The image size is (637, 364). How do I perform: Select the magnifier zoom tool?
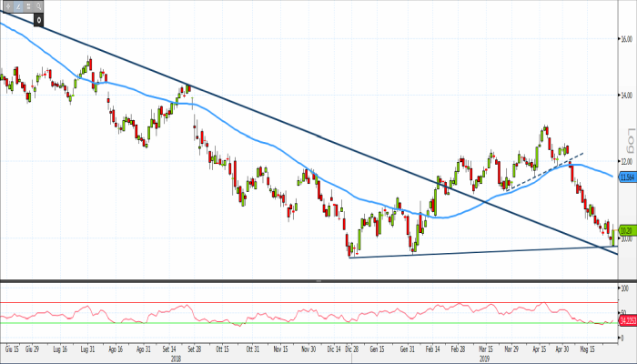(38, 6)
